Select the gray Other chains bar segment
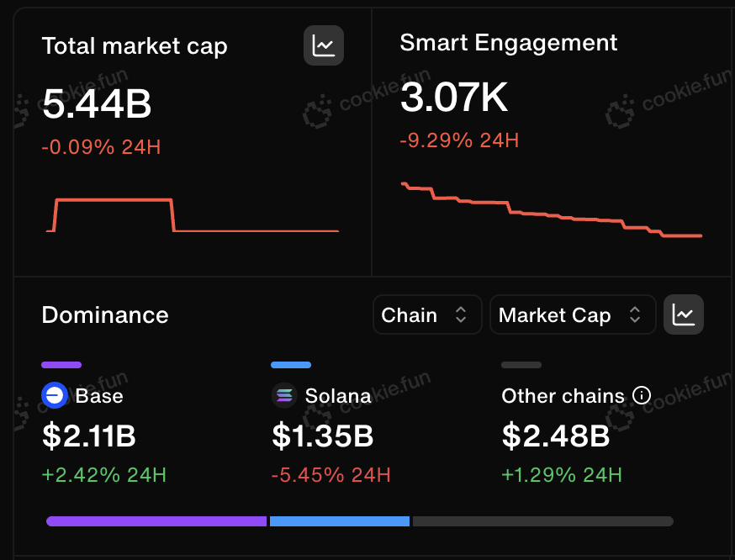 coord(542,521)
